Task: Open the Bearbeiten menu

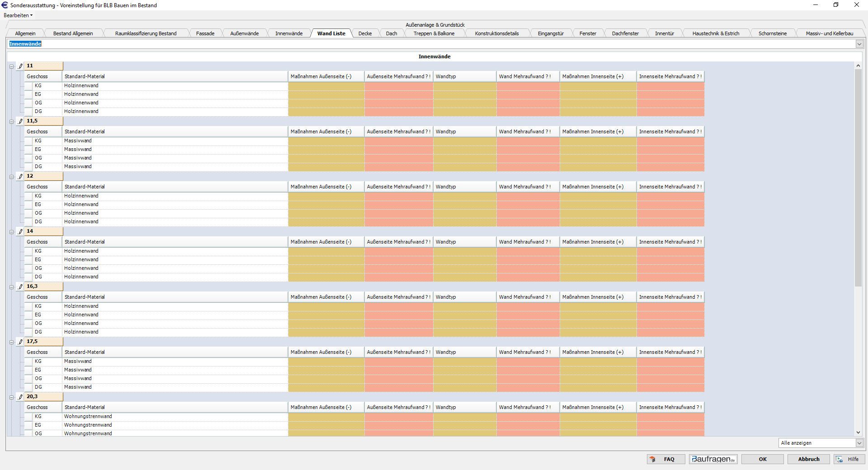Action: pos(18,15)
